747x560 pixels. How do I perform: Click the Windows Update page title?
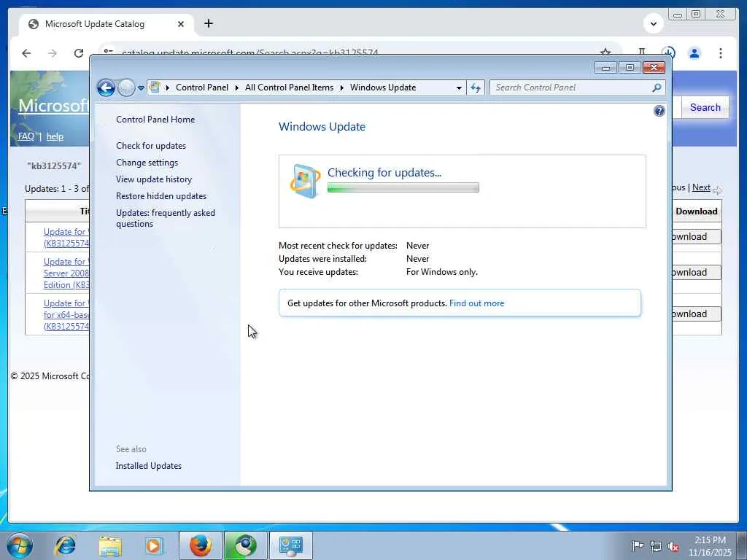[322, 127]
